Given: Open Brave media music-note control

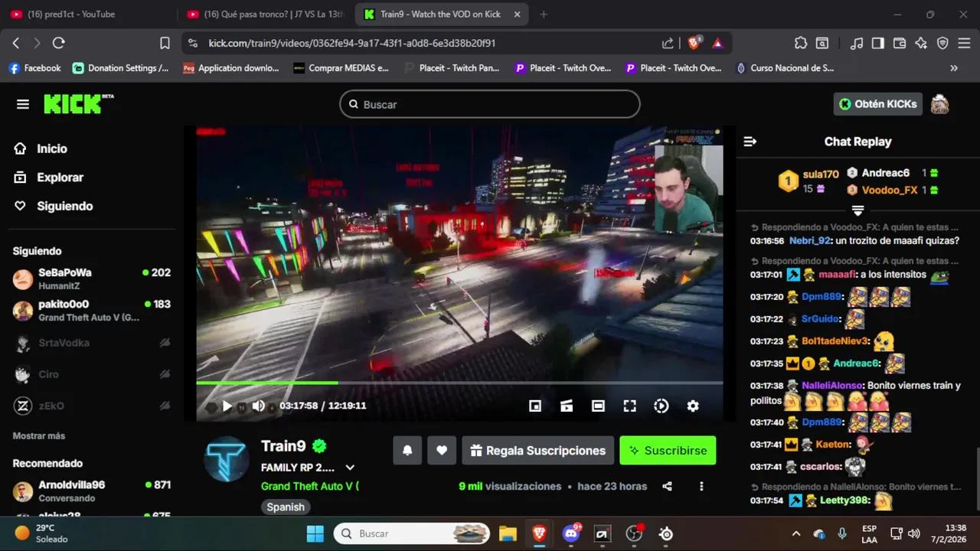Looking at the screenshot, I should click(x=857, y=44).
